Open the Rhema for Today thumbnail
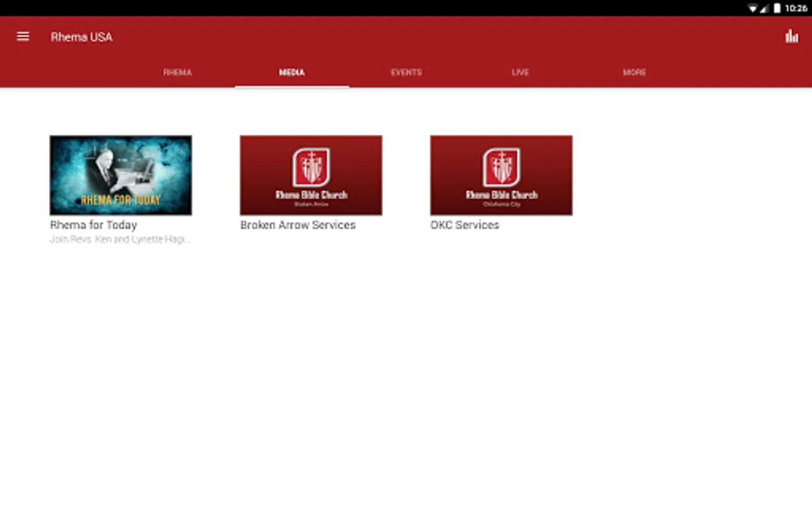 [121, 175]
